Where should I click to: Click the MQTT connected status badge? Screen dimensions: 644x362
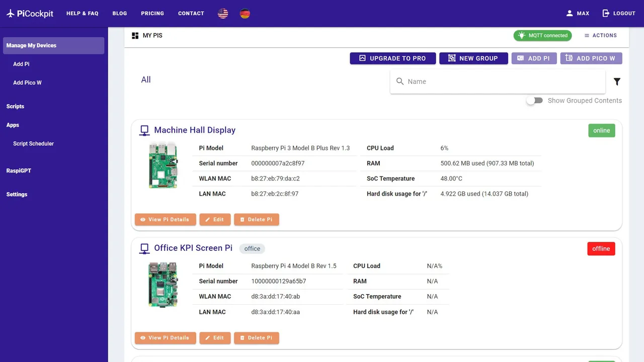pyautogui.click(x=543, y=36)
